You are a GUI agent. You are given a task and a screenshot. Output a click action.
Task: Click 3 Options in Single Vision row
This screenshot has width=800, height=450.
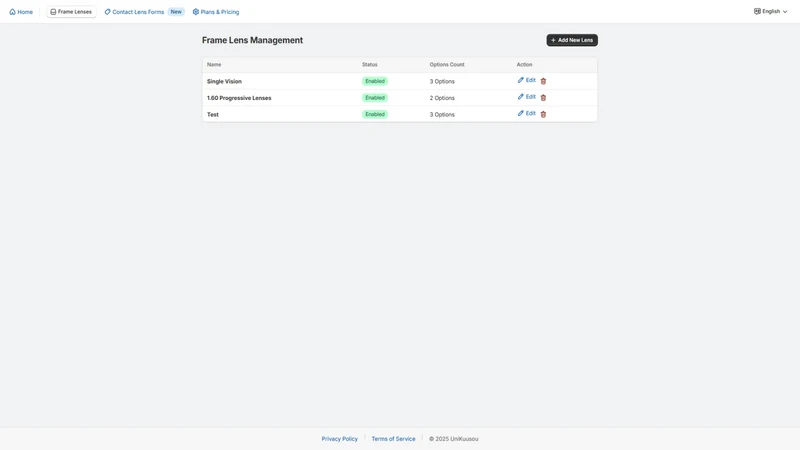[442, 81]
